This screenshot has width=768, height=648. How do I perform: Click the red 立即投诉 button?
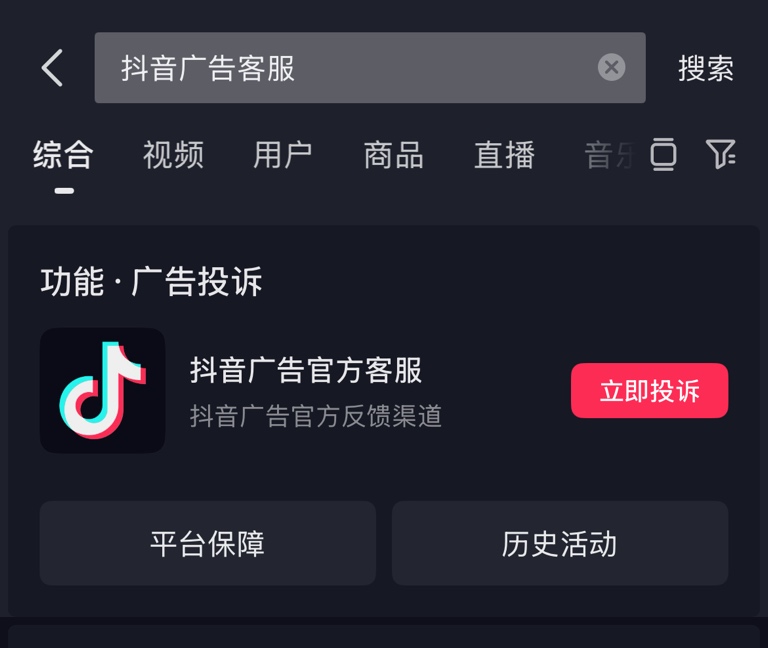tap(649, 390)
